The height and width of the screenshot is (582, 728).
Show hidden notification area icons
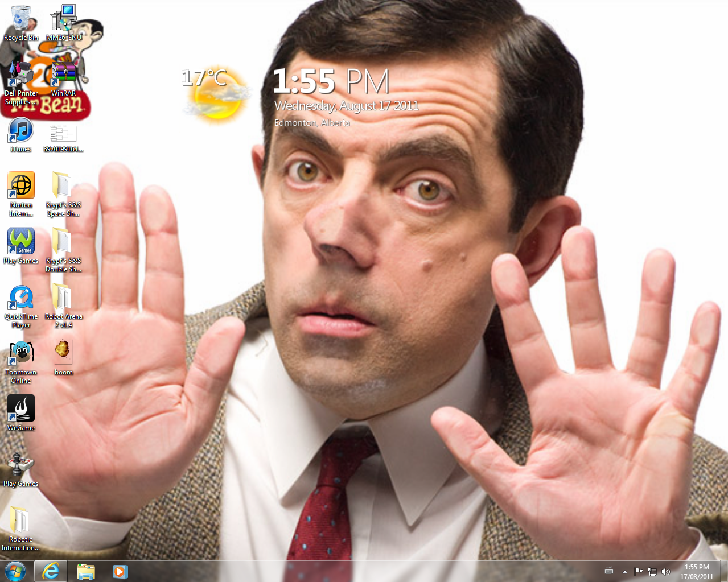(624, 571)
